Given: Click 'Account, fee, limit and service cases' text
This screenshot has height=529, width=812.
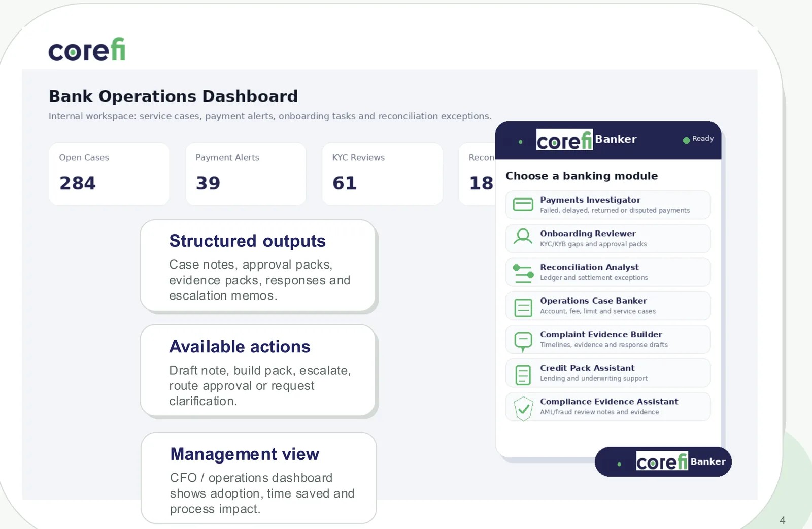Looking at the screenshot, I should coord(598,311).
